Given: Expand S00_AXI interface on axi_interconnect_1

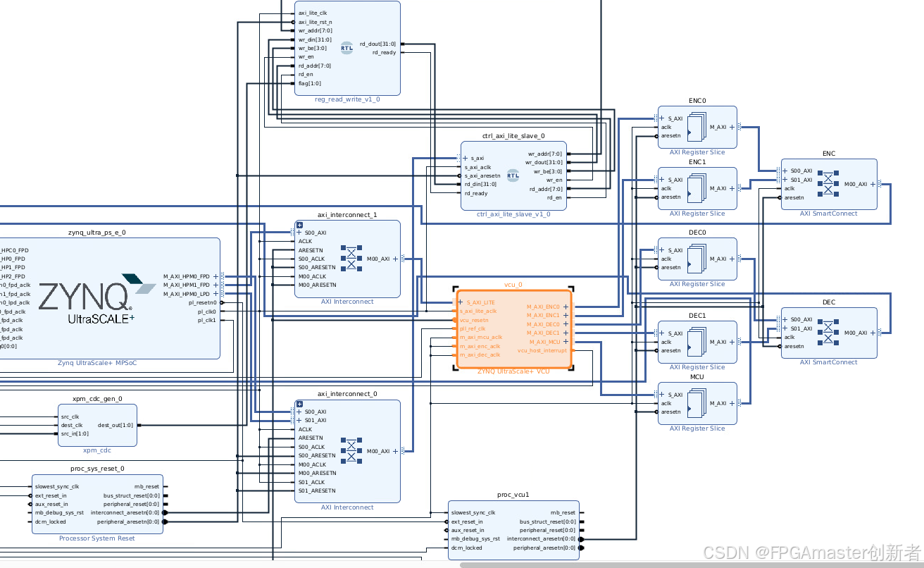Looking at the screenshot, I should coord(299,233).
